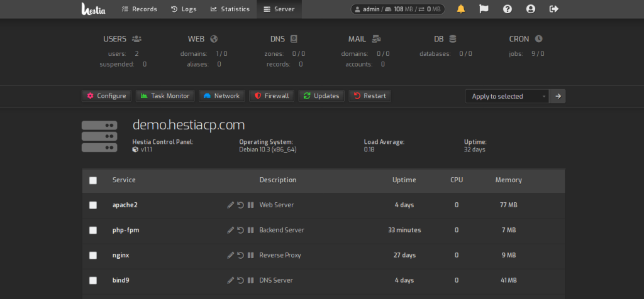
Task: Select the nginx row checkbox
Action: (93, 255)
